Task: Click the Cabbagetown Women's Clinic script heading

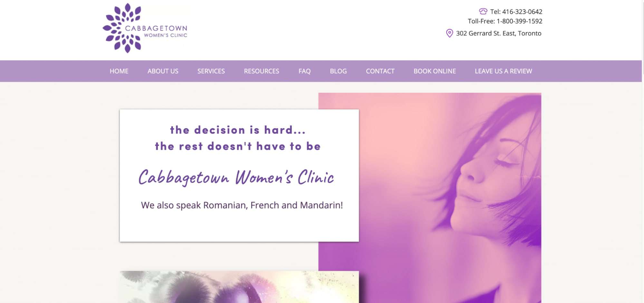Action: [236, 177]
